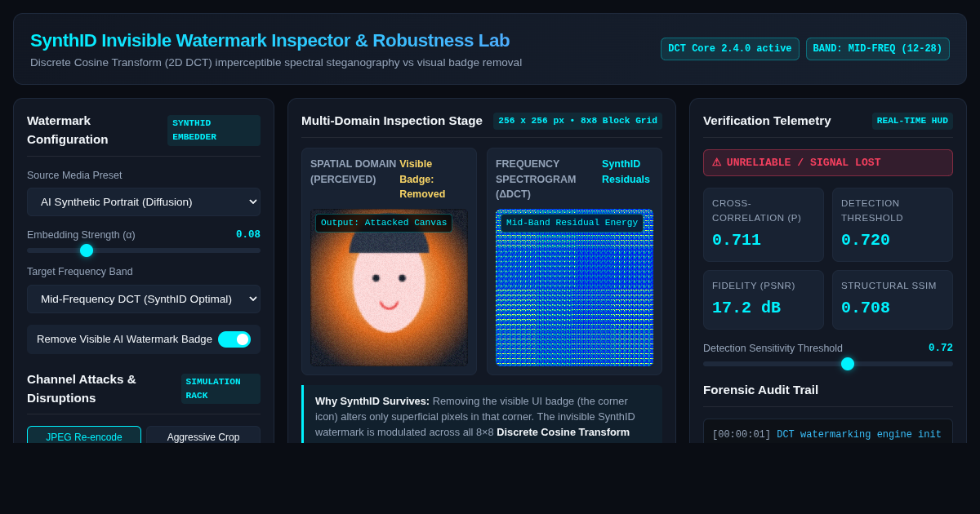Adjust the Detection Sensitivity Threshold slider
980x514 pixels.
pos(828,364)
